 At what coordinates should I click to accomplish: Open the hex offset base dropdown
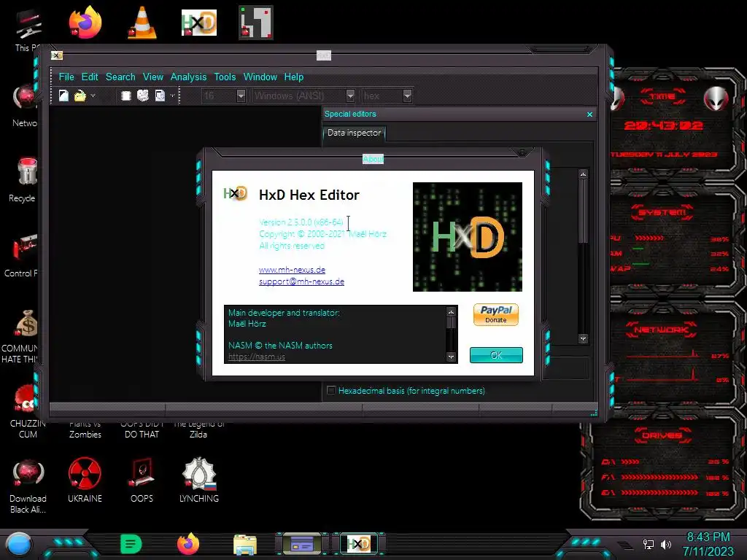click(407, 96)
